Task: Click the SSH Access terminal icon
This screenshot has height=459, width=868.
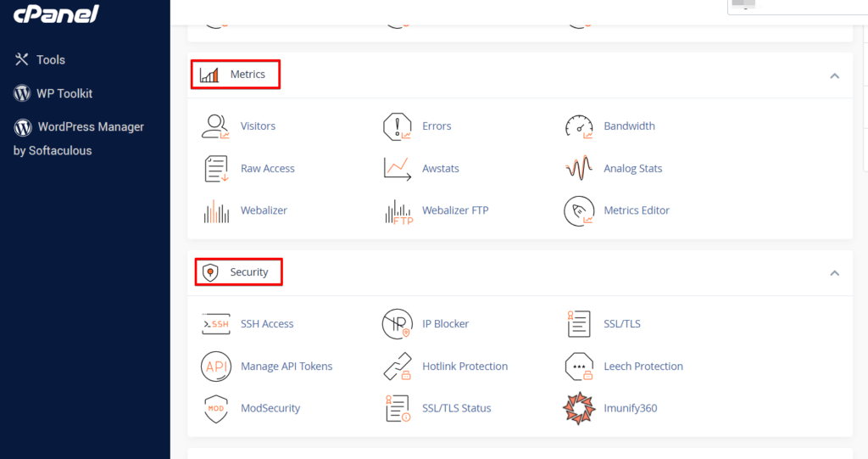Action: tap(216, 324)
